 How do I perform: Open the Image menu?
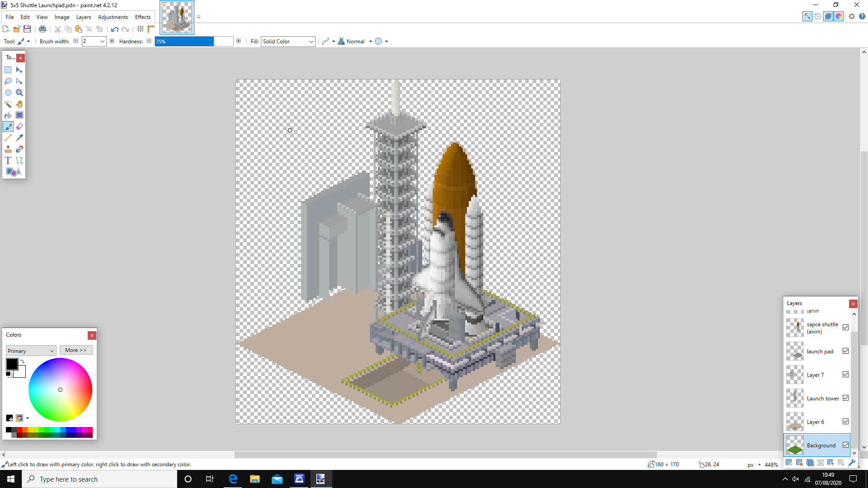(62, 17)
